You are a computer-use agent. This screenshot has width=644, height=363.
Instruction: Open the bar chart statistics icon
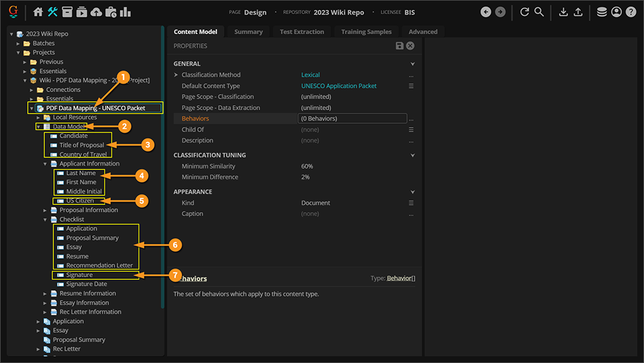[125, 12]
